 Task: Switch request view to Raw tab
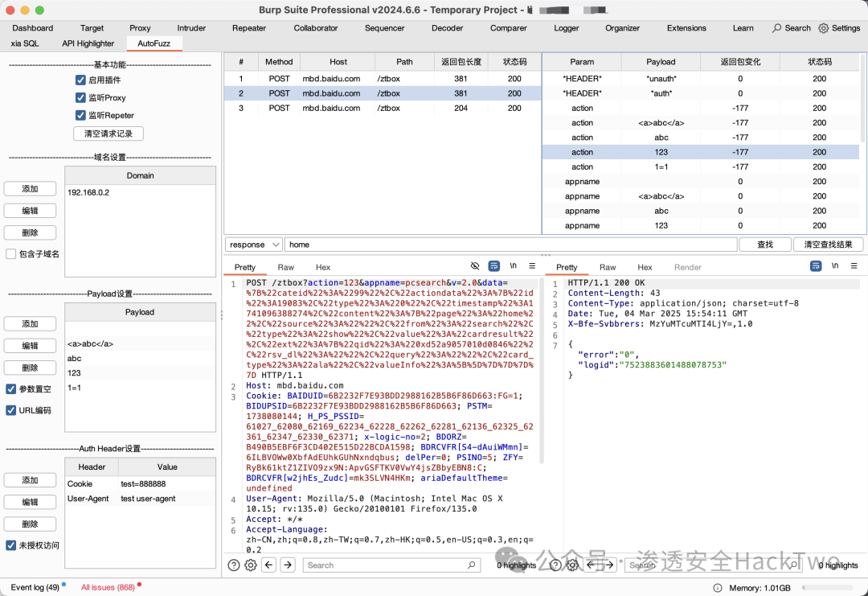pos(285,267)
